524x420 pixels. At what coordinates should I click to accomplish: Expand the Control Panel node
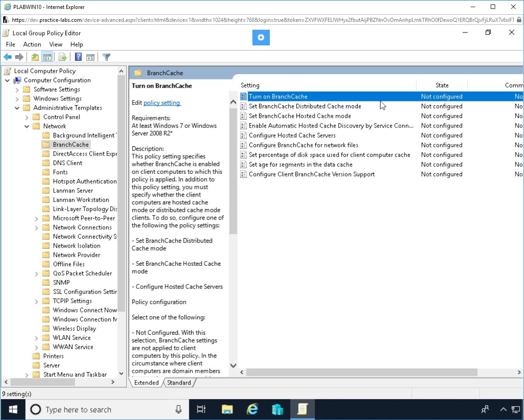[27, 117]
